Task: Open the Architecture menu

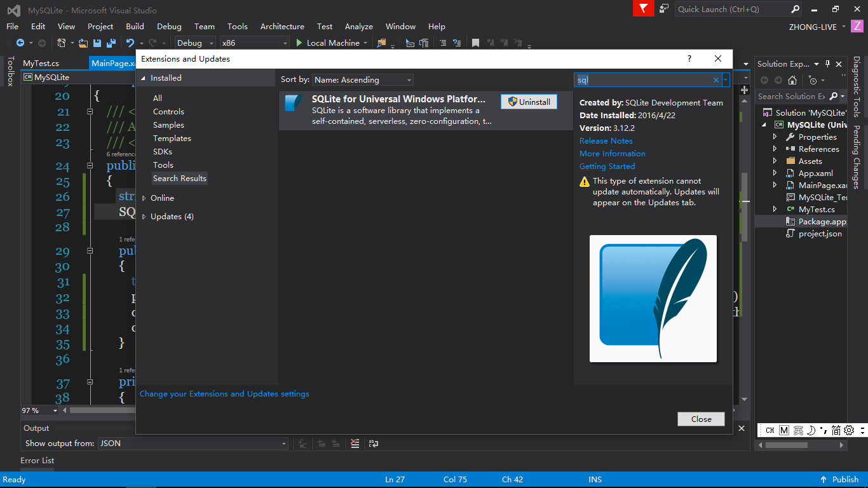Action: [x=282, y=26]
